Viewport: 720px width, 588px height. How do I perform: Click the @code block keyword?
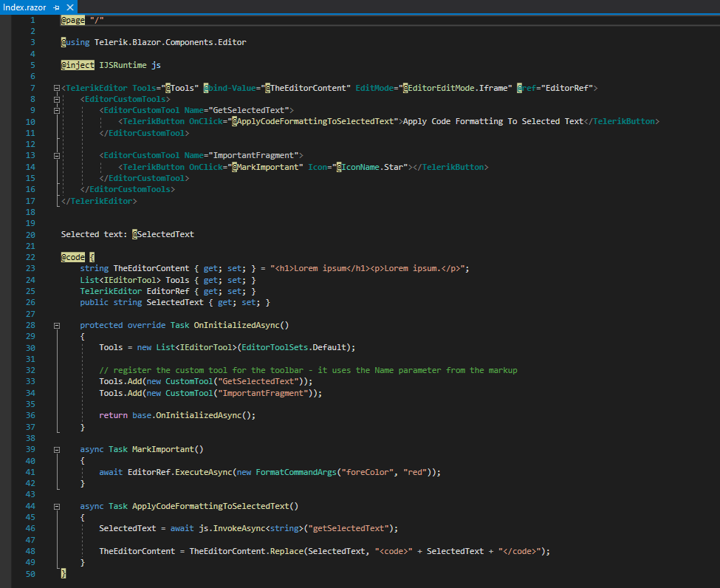74,257
